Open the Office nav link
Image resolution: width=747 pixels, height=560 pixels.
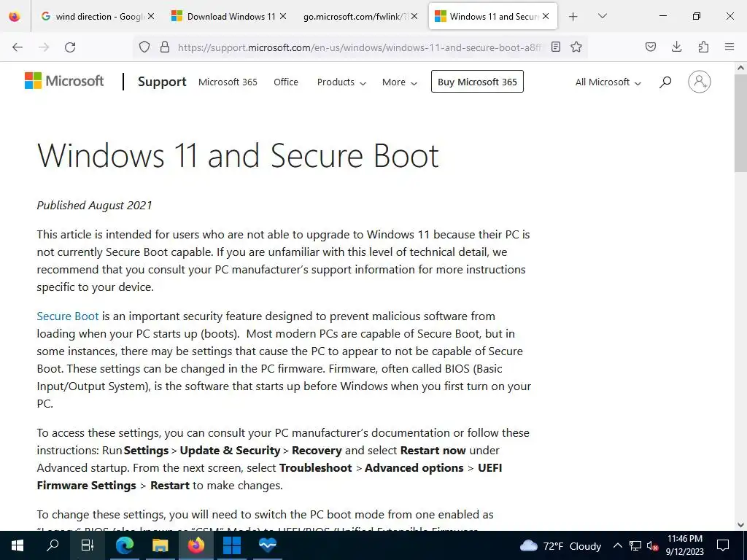286,82
